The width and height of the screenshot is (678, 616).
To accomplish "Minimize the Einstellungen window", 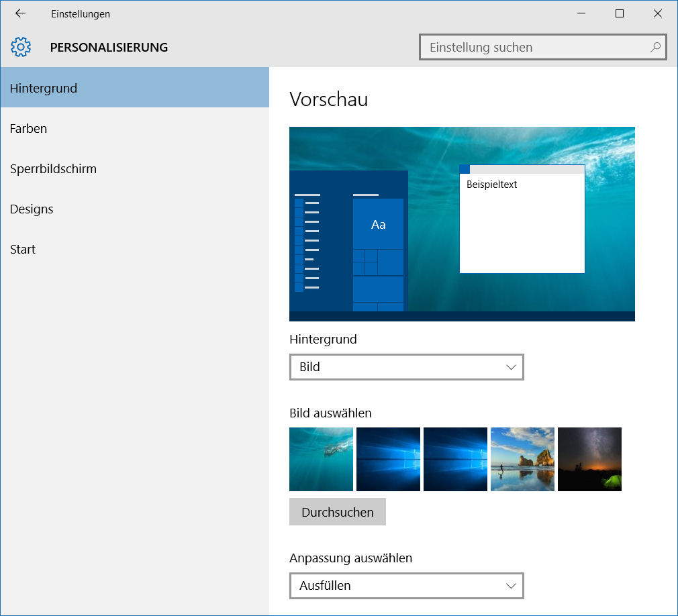I will [x=581, y=13].
